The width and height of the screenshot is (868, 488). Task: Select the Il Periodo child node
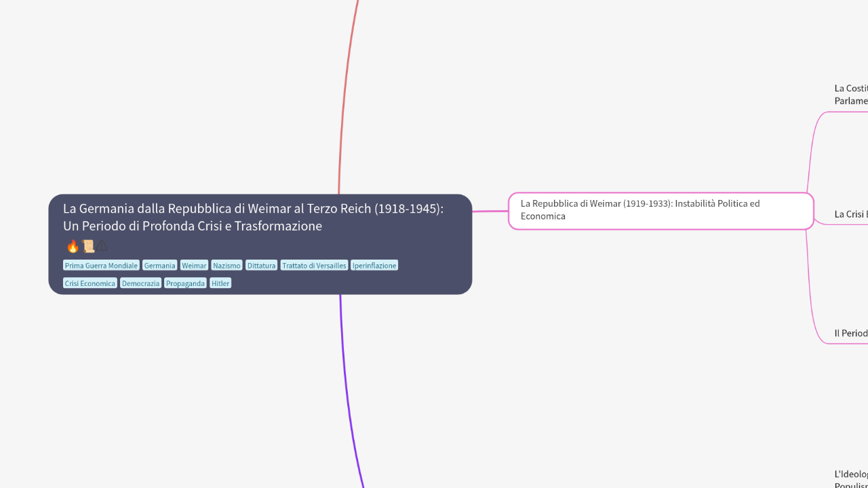pos(851,333)
